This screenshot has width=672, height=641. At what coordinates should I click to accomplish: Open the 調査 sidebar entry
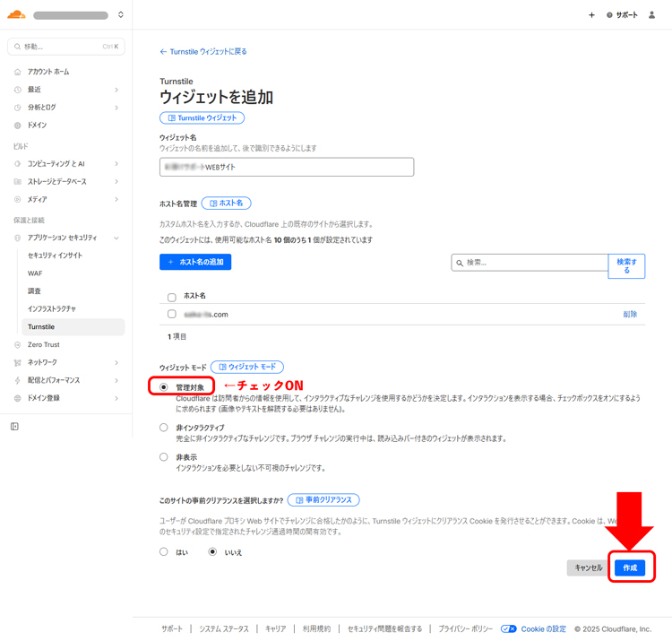[34, 291]
